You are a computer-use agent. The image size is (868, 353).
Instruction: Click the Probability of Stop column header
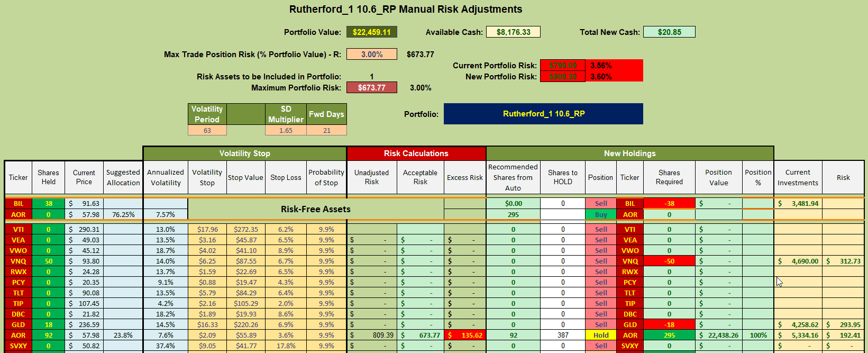pyautogui.click(x=326, y=178)
